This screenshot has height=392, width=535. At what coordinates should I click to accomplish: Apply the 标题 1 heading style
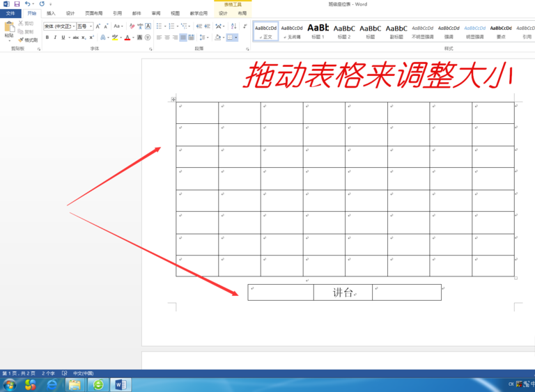318,31
